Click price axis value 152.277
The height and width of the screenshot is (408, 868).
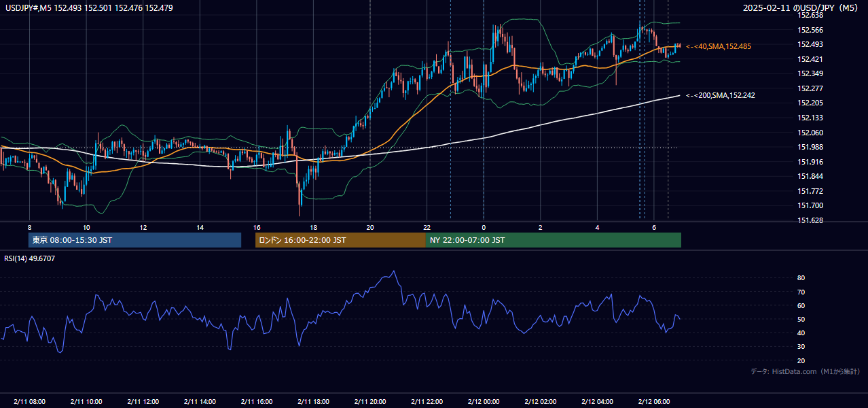click(x=810, y=88)
